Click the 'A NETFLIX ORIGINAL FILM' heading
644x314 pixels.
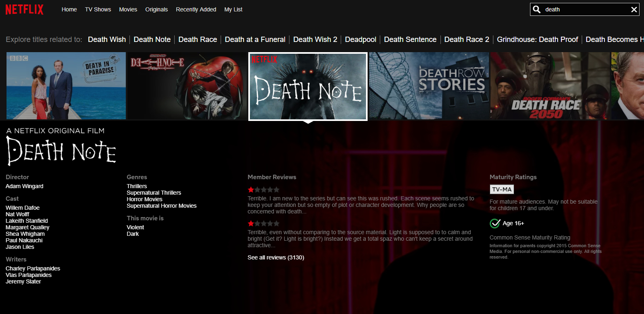[55, 131]
